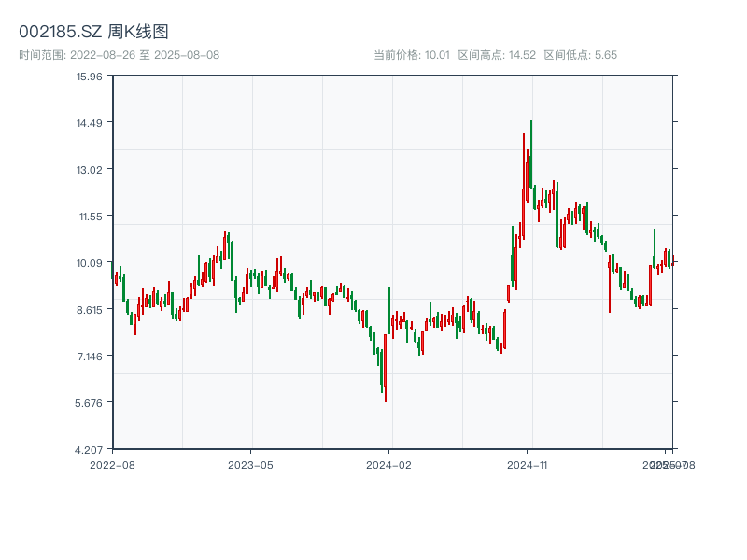
Task: Click the x-axis label 2024-11
Action: click(527, 465)
